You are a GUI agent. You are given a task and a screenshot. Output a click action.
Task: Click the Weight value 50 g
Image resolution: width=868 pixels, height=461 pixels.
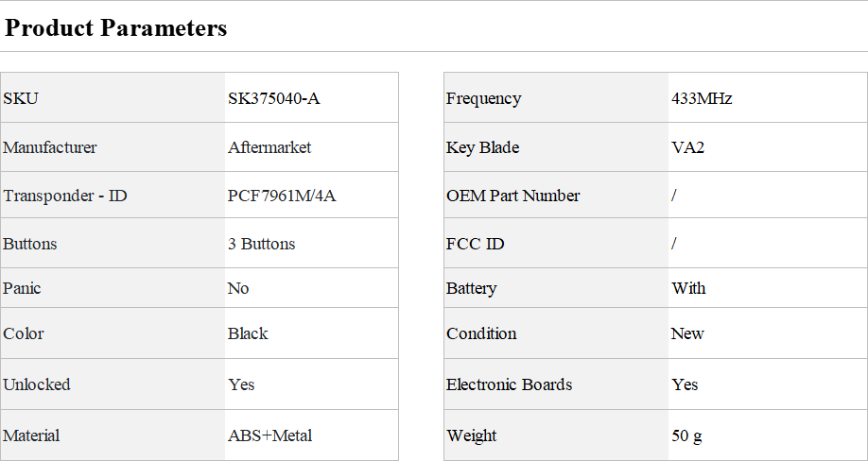(686, 435)
